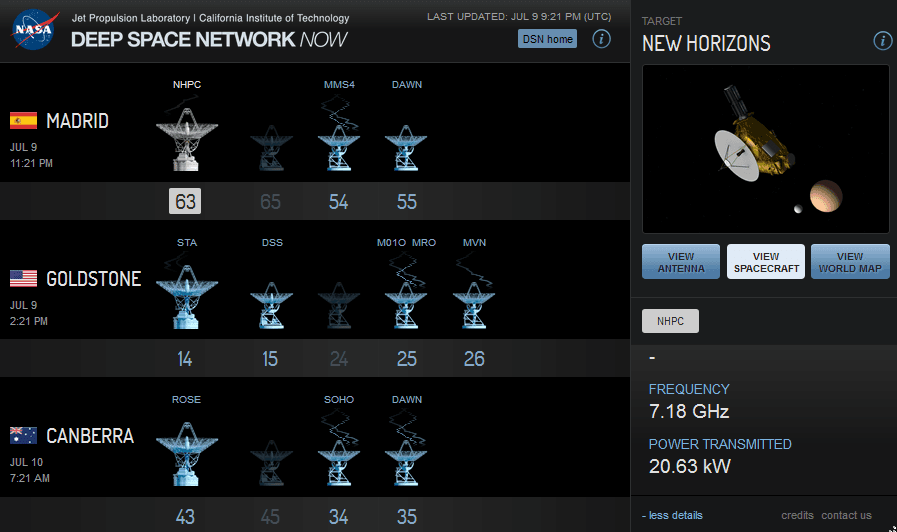The width and height of the screenshot is (897, 532).
Task: Open the credits link
Action: (x=797, y=515)
